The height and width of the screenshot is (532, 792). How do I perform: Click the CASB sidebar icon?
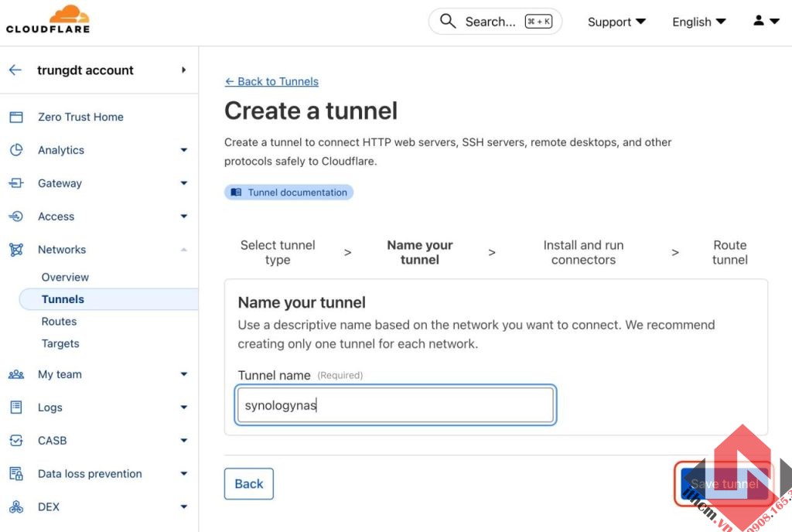pos(17,440)
